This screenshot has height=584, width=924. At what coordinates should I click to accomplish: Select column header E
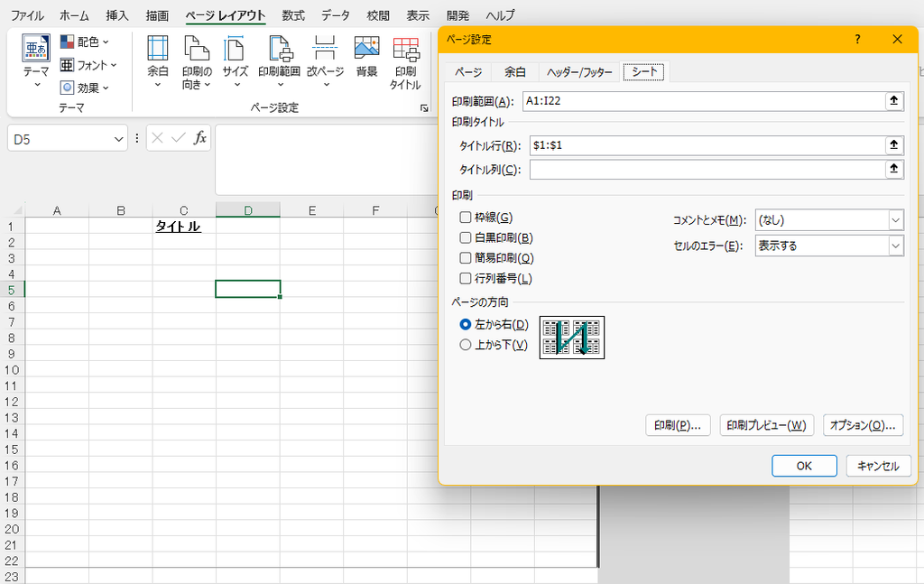pyautogui.click(x=311, y=210)
